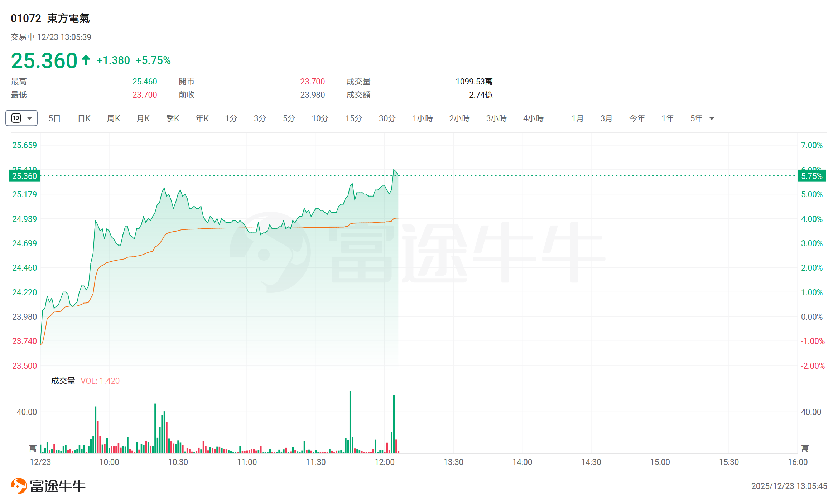
Task: Select the 日K candlestick tab
Action: point(84,118)
